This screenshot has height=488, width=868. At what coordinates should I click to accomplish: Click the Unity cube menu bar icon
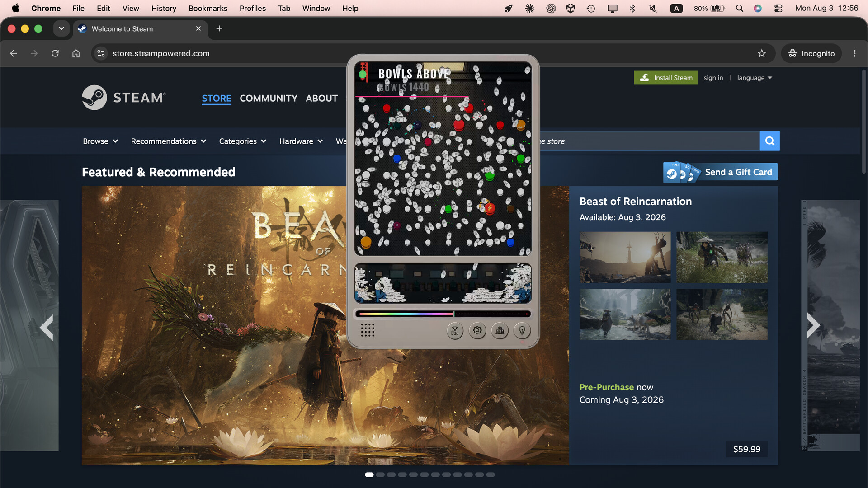(x=571, y=8)
